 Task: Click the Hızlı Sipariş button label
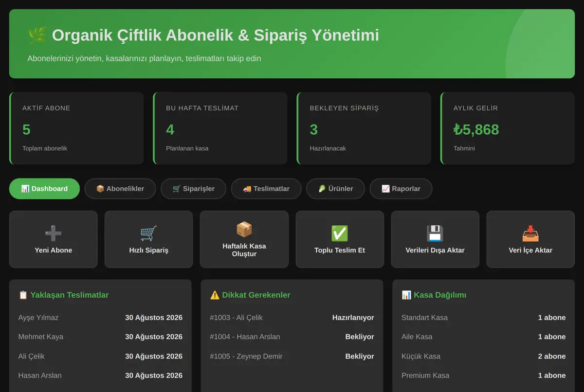click(148, 250)
